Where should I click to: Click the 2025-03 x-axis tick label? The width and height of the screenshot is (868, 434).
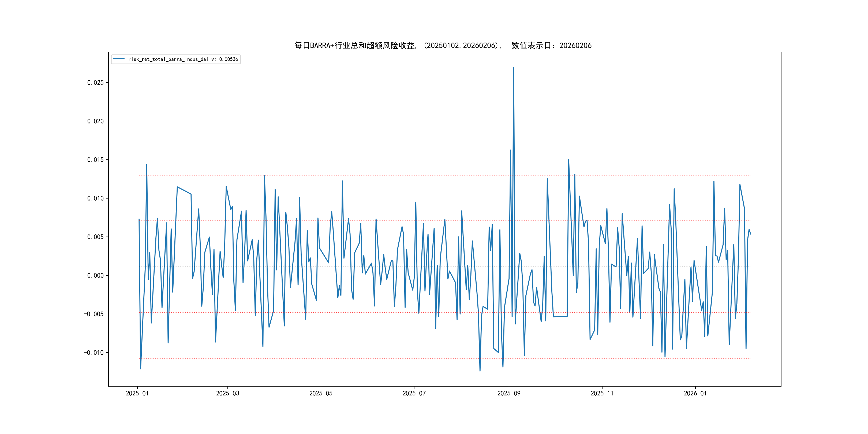[227, 393]
